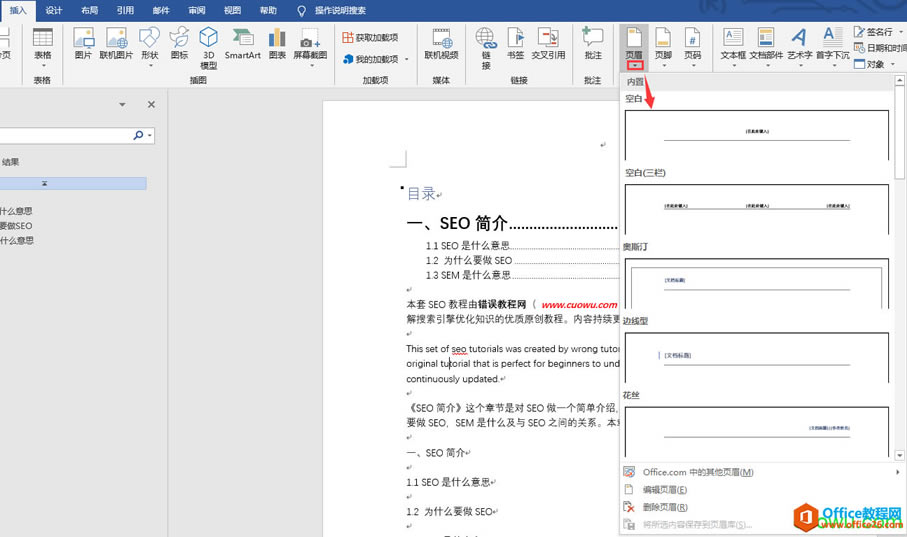Click the search magnifier in navigation pane
Viewport: 907px width, 537px height.
(x=138, y=135)
